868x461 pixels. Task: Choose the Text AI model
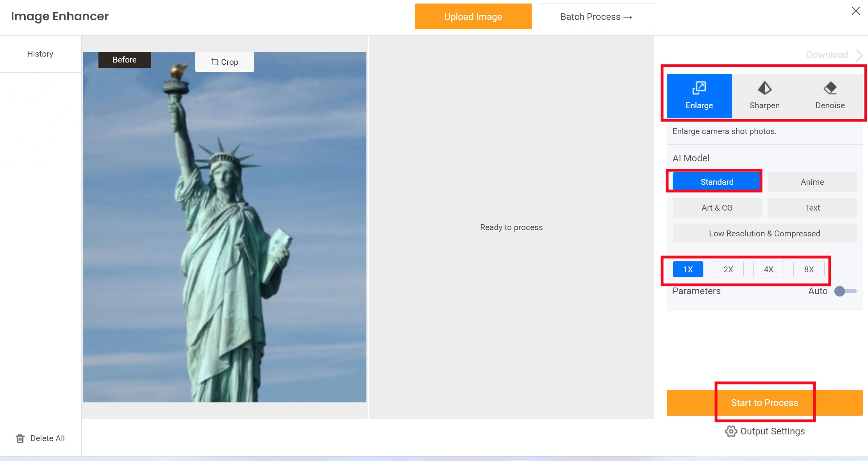(812, 208)
